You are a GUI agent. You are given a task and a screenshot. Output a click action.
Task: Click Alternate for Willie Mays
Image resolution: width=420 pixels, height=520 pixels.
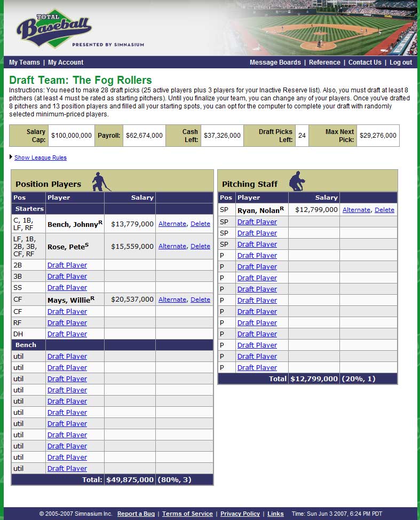point(172,300)
